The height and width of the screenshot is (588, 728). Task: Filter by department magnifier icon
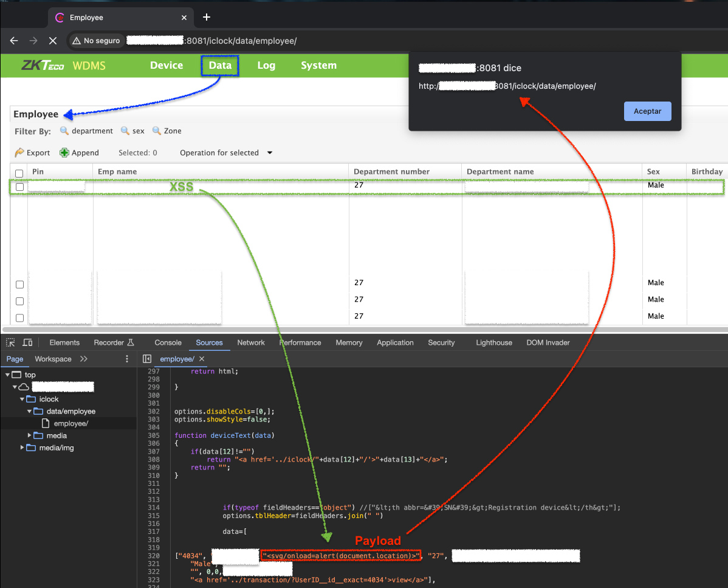64,131
